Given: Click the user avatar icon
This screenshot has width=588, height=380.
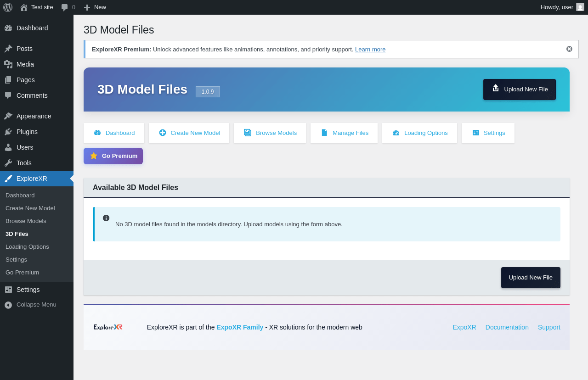Looking at the screenshot, I should point(580,7).
